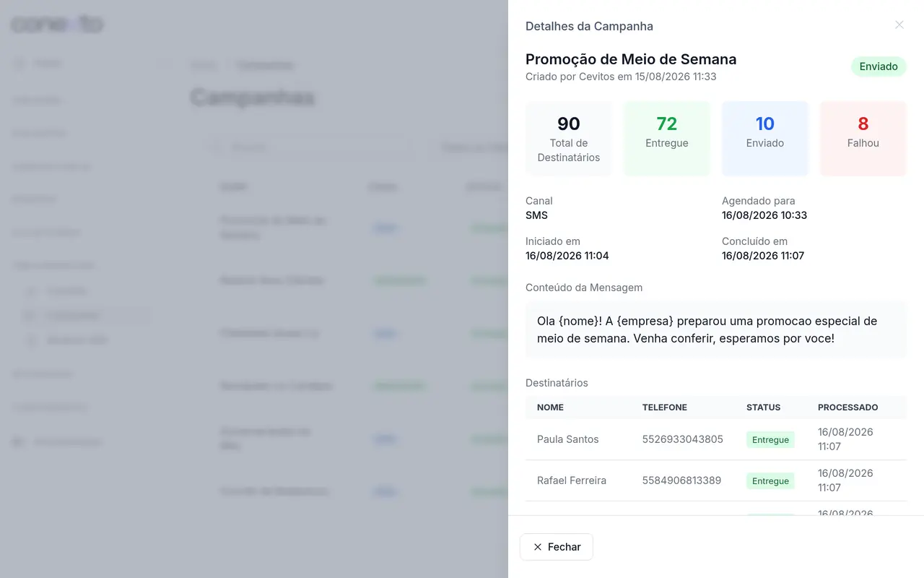Viewport: 924px width, 578px height.
Task: Click the Enviado status badge
Action: (x=879, y=66)
